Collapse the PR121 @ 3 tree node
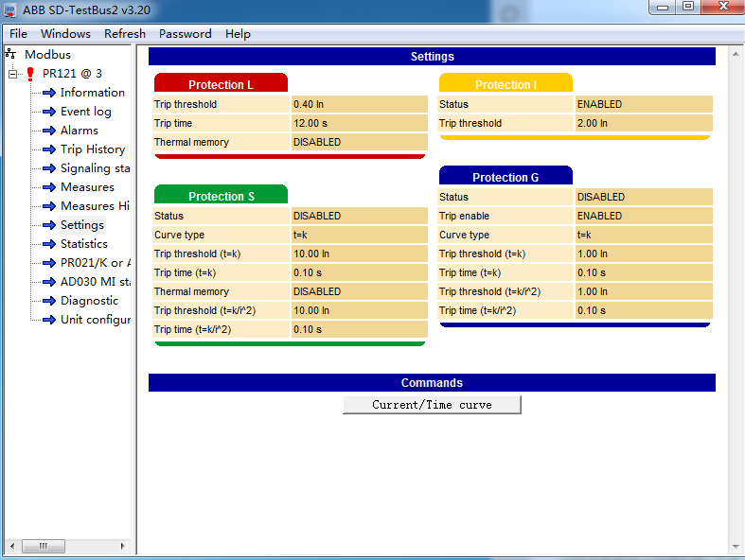The width and height of the screenshot is (745, 560). coord(13,74)
